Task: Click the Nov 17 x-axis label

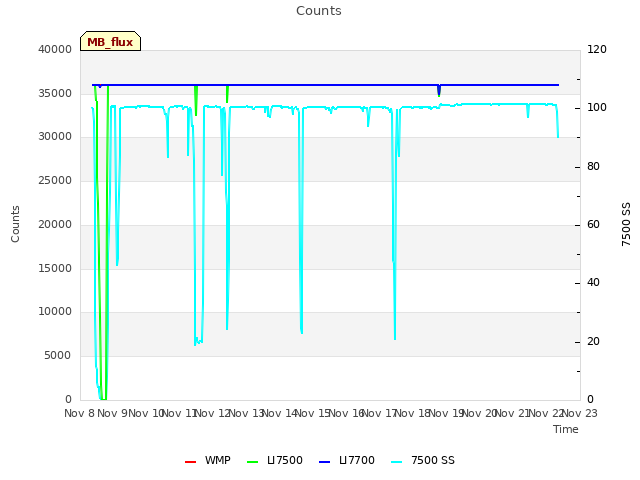Action: click(380, 413)
